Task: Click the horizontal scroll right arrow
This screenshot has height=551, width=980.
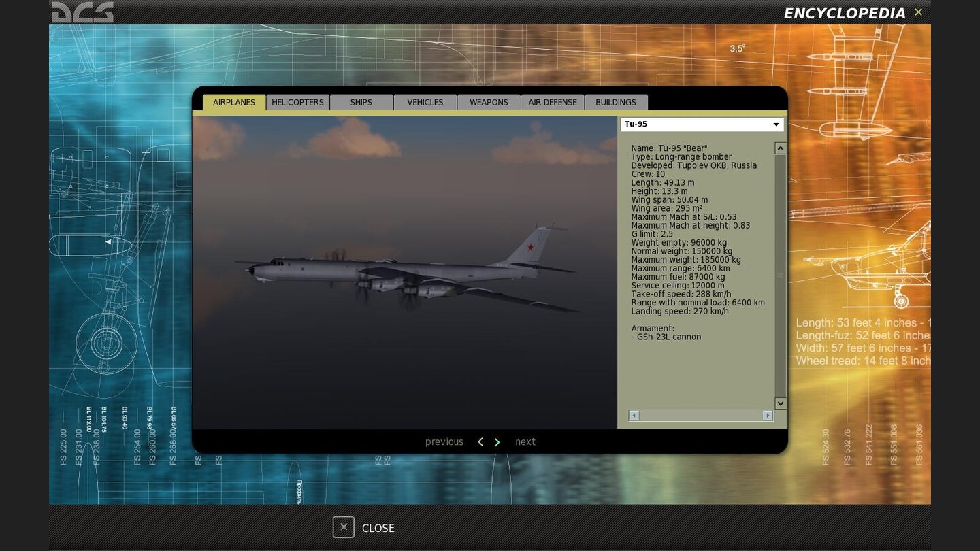Action: pos(768,416)
